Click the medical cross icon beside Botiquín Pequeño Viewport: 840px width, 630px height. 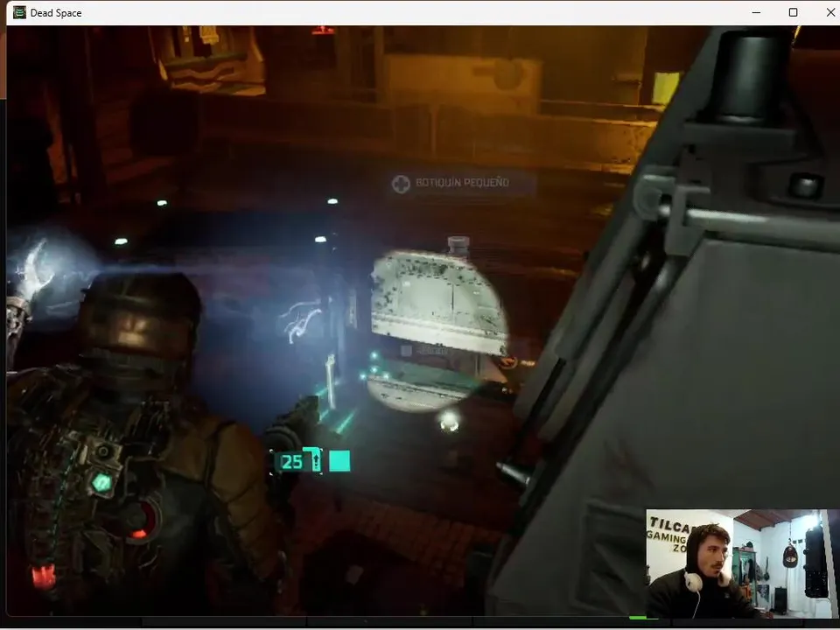click(401, 184)
